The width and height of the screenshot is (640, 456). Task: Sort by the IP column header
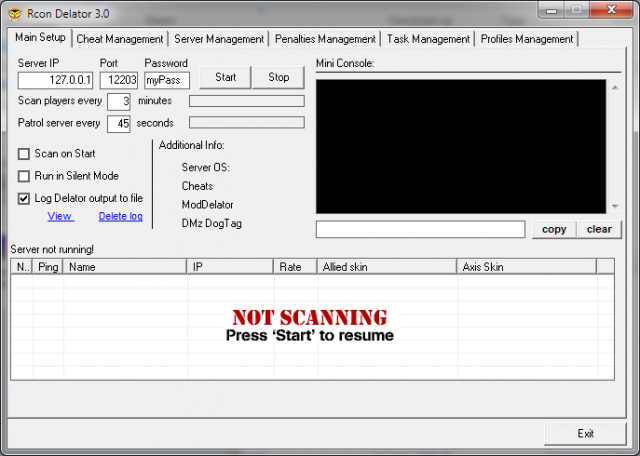click(x=230, y=267)
